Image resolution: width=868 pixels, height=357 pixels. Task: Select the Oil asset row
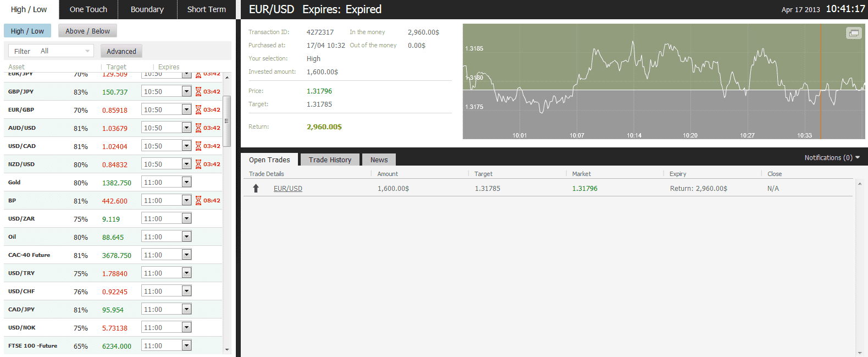pyautogui.click(x=113, y=237)
